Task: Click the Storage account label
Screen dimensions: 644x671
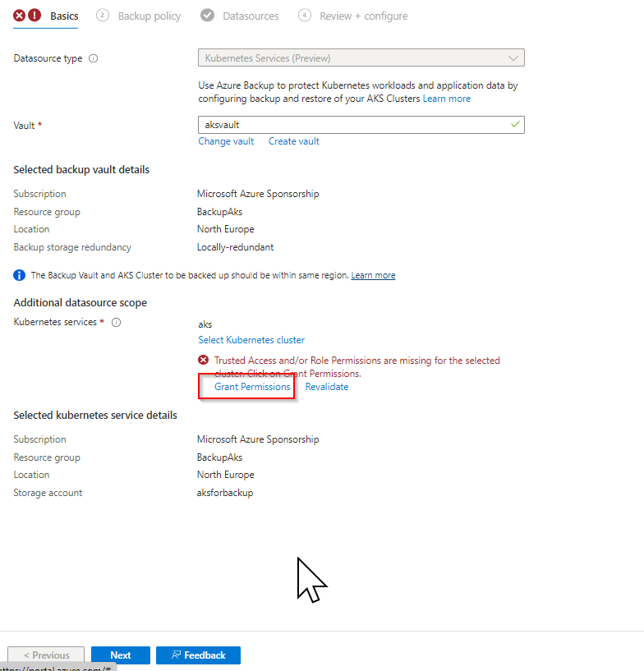Action: point(48,493)
